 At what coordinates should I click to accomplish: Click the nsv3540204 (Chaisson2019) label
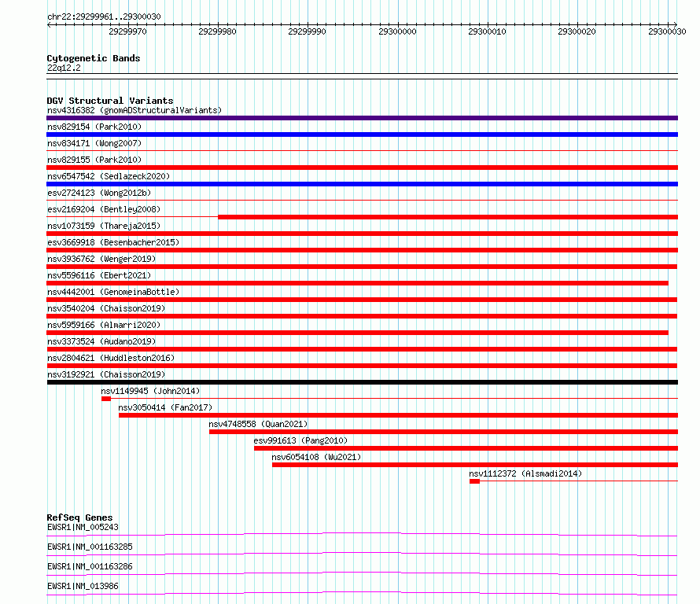tap(106, 308)
